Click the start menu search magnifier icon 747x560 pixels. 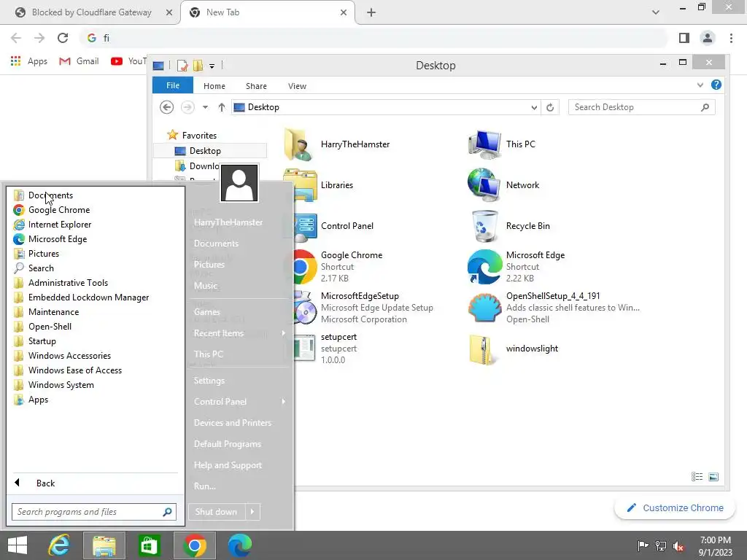(x=167, y=512)
